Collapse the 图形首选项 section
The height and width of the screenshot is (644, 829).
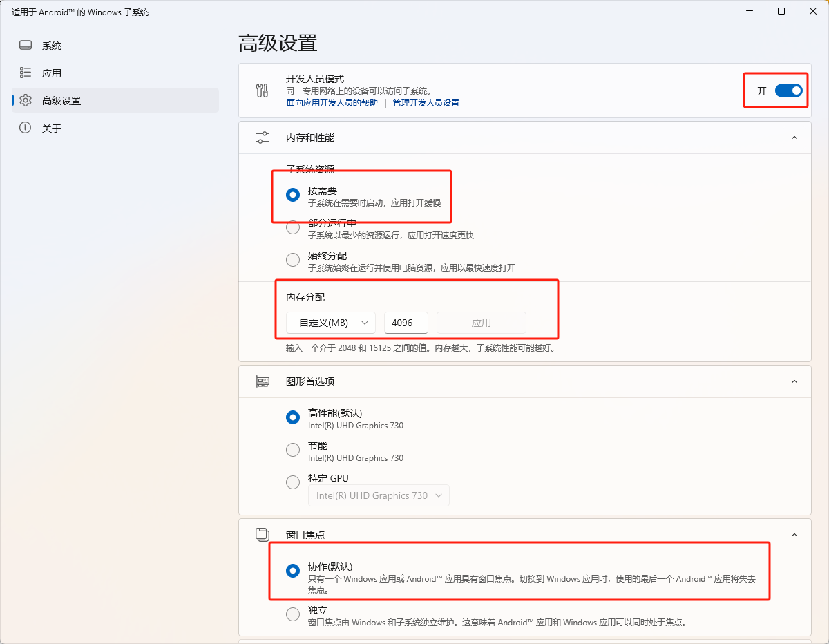tap(794, 381)
